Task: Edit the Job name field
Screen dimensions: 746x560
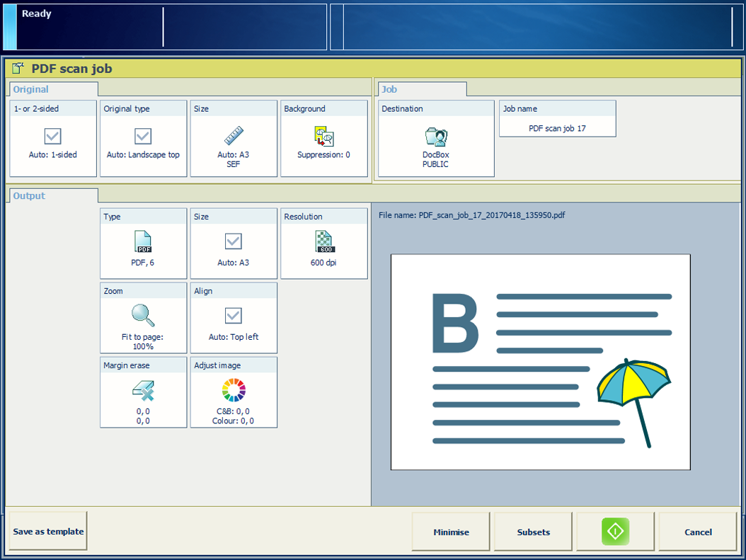Action: (557, 128)
